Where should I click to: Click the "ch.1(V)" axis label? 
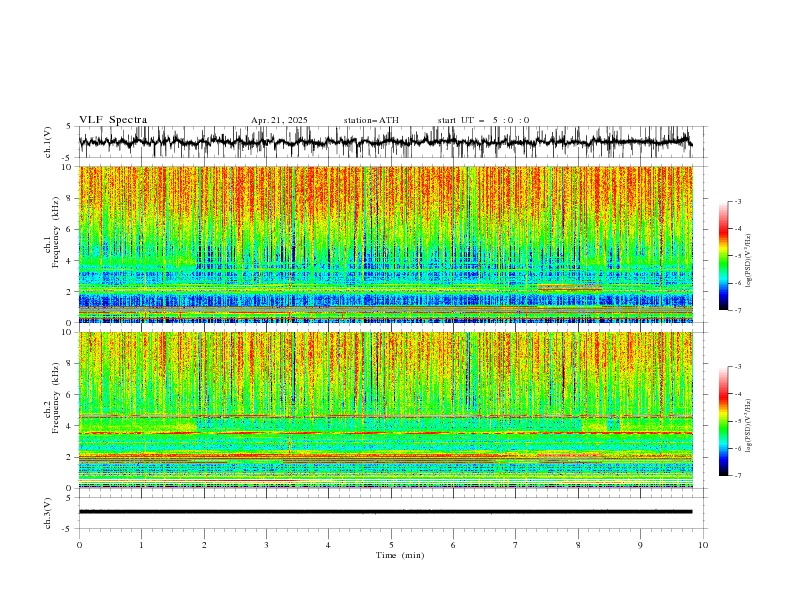48,142
